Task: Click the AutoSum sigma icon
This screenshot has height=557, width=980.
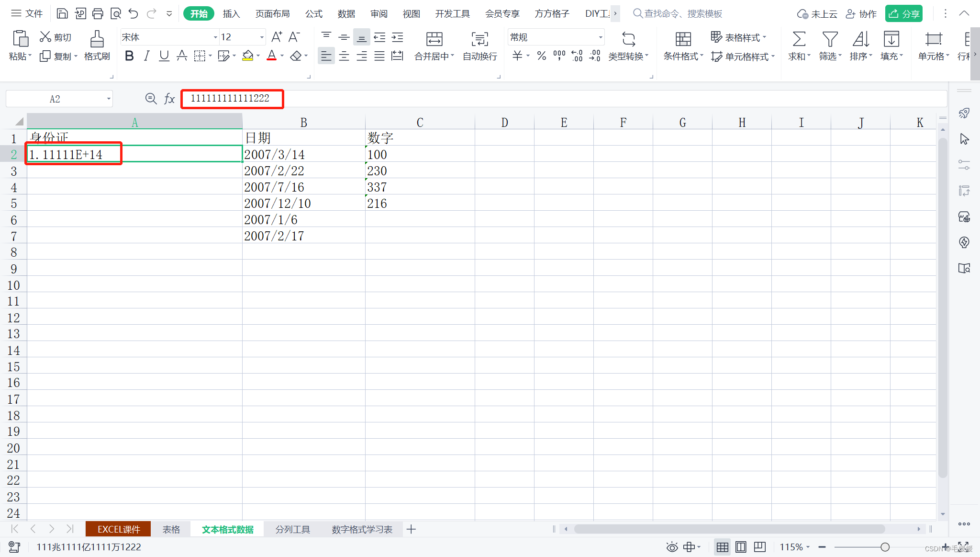Action: [799, 39]
